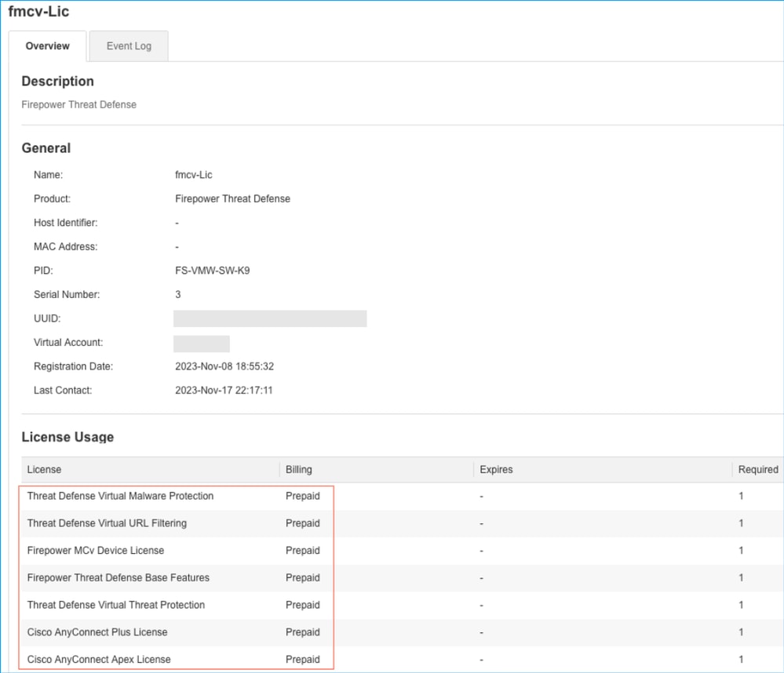Select Threat Defense Virtual Threat Protection row
Screen dimensions: 784x673
[403, 605]
